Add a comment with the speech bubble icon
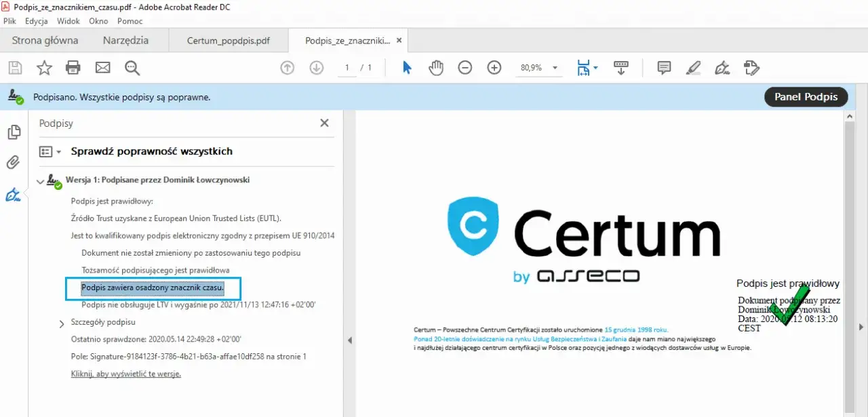 (664, 68)
